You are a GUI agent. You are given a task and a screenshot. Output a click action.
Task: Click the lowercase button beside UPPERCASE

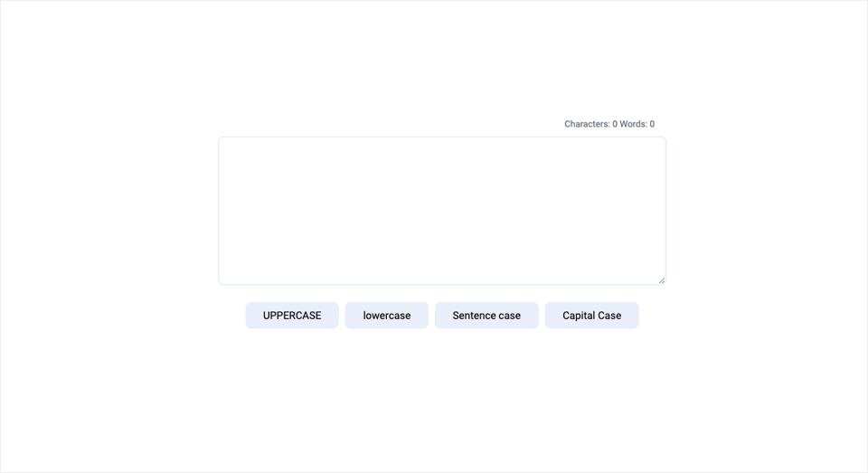pyautogui.click(x=386, y=315)
